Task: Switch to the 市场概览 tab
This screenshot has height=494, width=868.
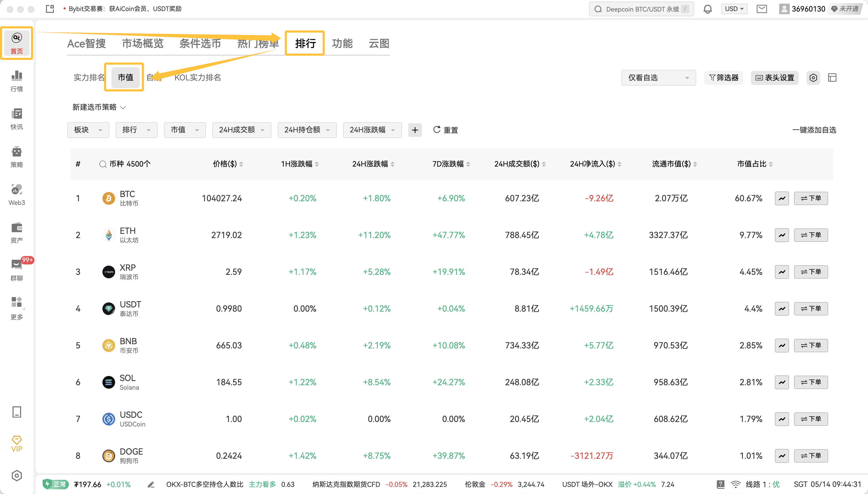Action: tap(143, 43)
